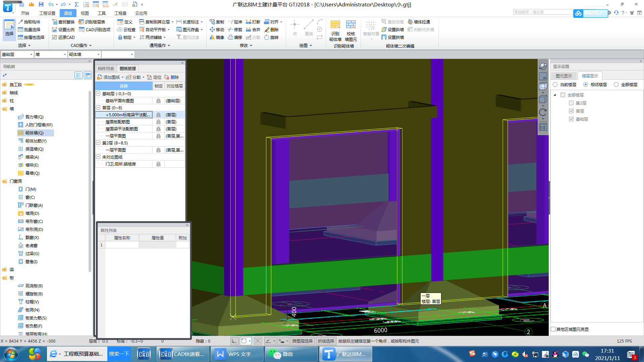Image resolution: width=644 pixels, height=362 pixels.
Task: Click the 设置比例 set scale tool
Action: point(63,29)
